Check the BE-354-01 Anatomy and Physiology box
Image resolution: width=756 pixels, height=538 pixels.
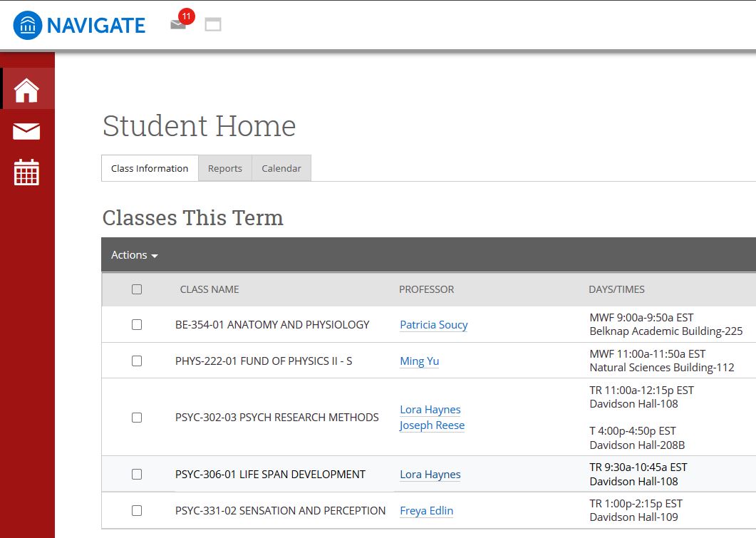[x=137, y=325]
